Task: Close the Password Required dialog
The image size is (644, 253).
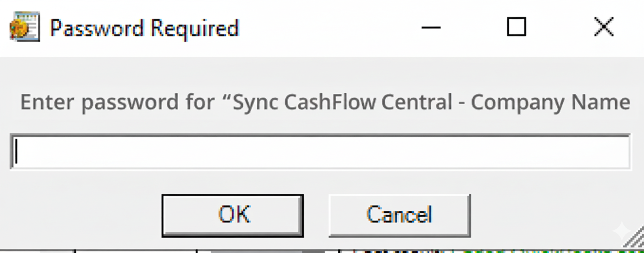Action: [x=603, y=27]
